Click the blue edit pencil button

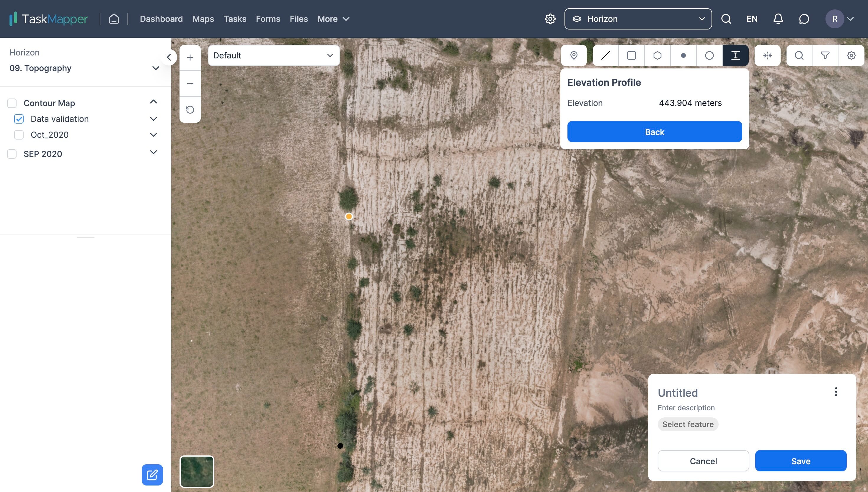coord(152,475)
